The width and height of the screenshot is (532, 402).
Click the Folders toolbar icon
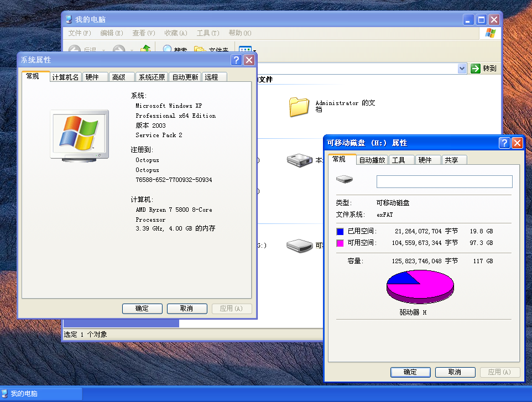(200, 49)
